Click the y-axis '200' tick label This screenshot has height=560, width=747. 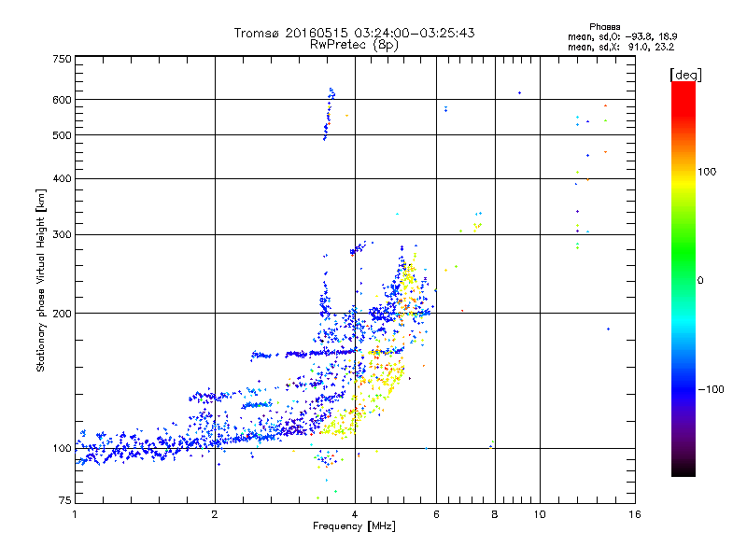[62, 314]
